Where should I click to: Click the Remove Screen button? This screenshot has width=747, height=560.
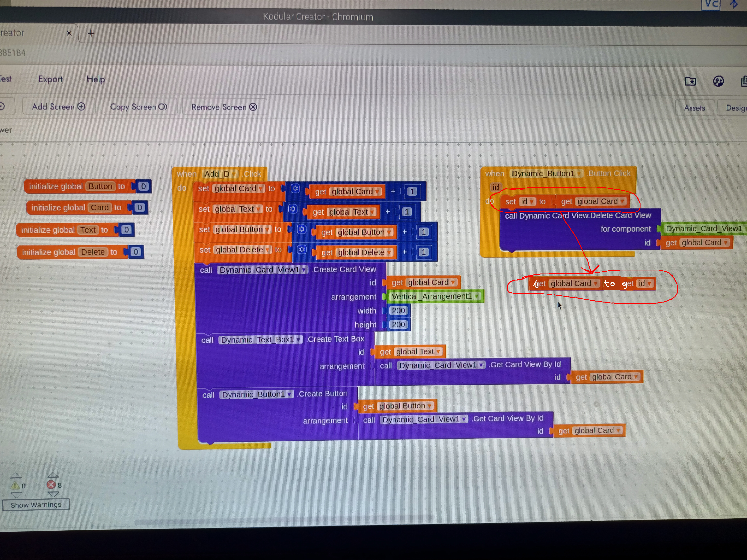pos(224,107)
